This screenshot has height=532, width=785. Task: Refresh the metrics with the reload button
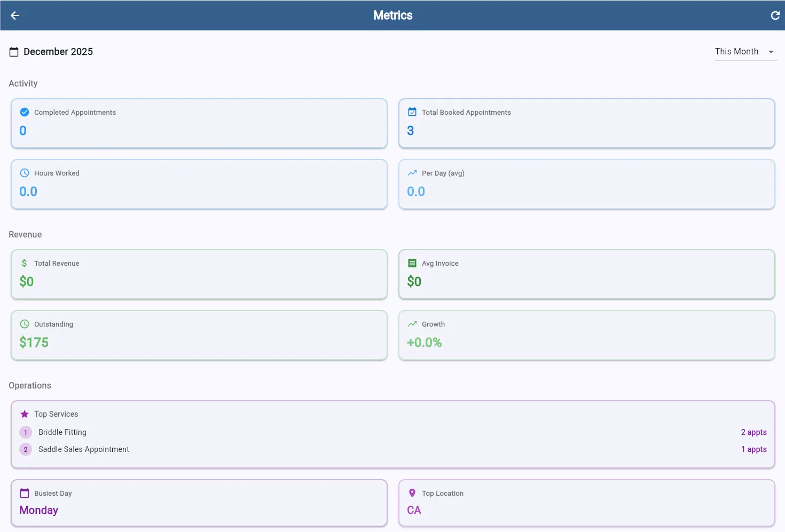pos(775,15)
